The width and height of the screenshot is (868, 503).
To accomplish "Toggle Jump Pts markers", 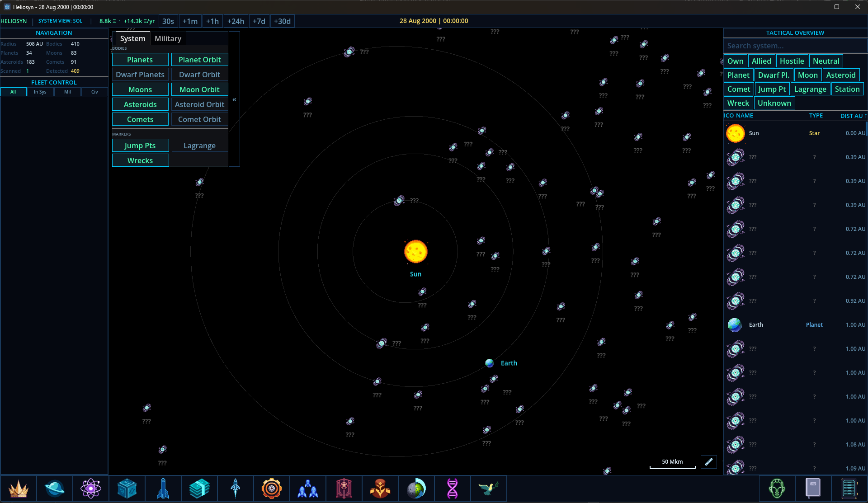I will click(140, 146).
